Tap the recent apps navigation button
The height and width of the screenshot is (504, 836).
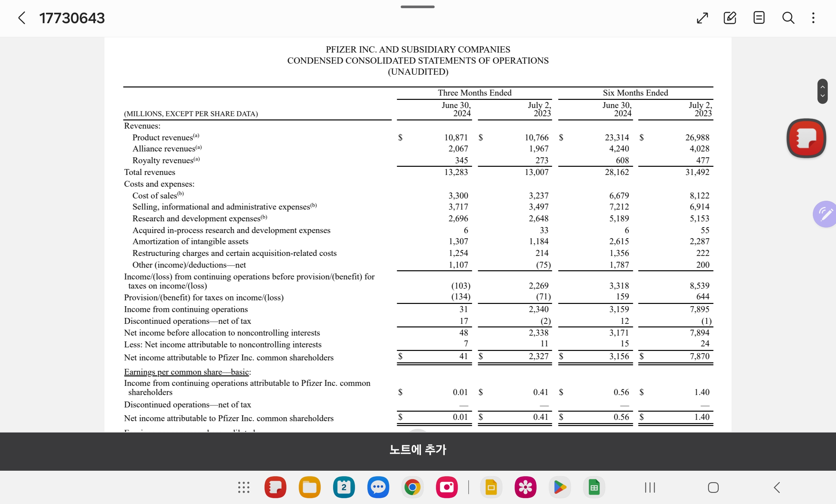(x=650, y=487)
